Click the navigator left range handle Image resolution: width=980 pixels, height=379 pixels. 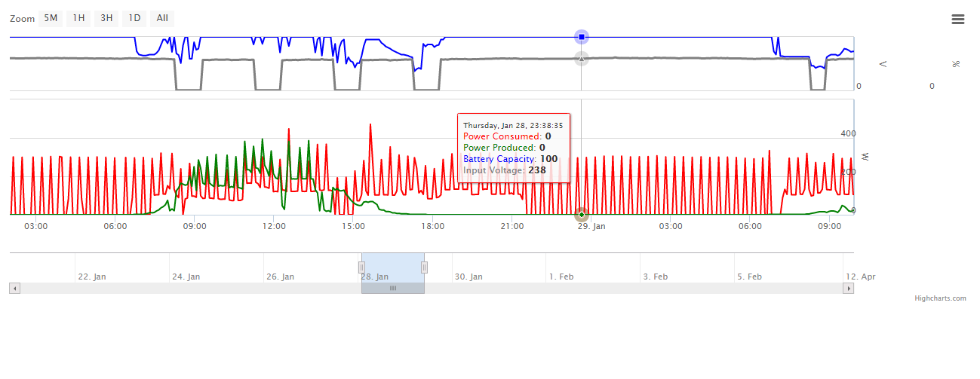(361, 267)
